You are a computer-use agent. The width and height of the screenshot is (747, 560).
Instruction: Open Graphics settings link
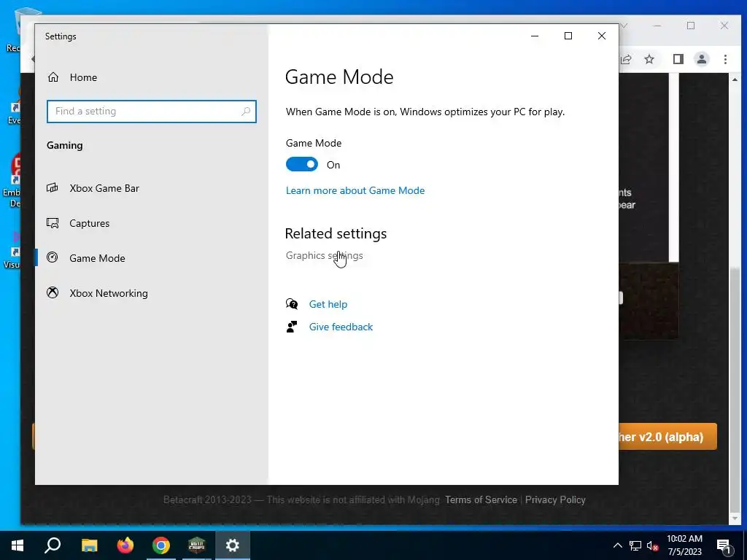point(324,255)
